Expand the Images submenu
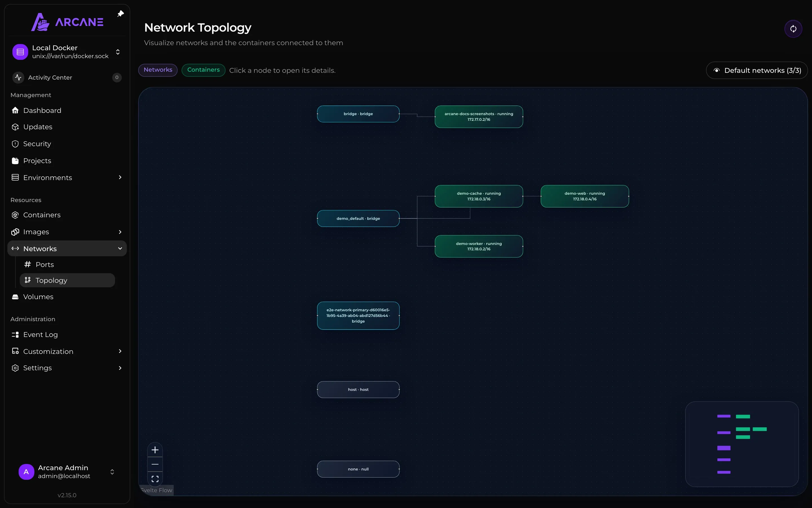The height and width of the screenshot is (508, 812). 120,232
